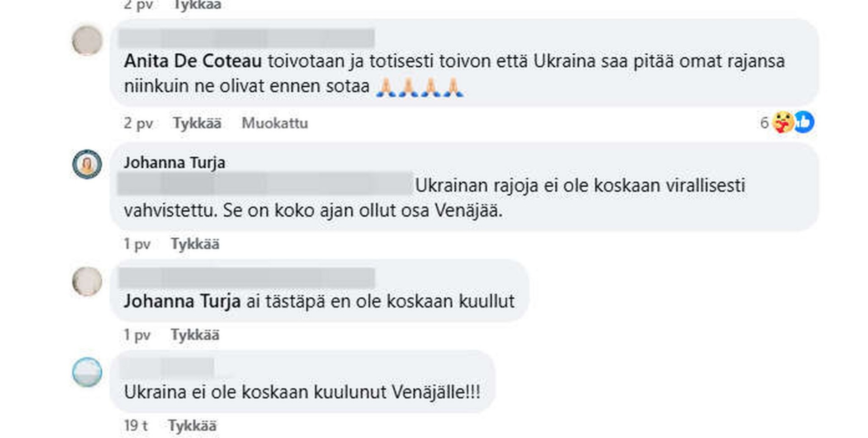Click the reaction count number 6
Image resolution: width=868 pixels, height=438 pixels.
click(764, 123)
